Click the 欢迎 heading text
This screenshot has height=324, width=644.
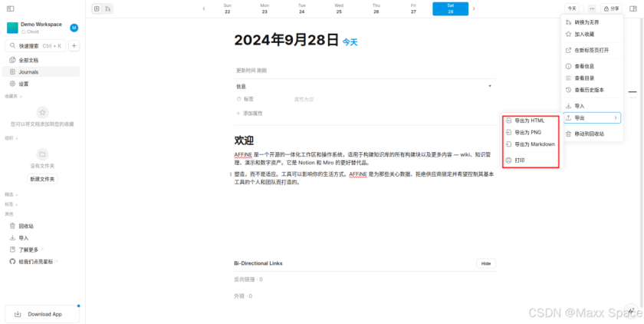tap(244, 141)
